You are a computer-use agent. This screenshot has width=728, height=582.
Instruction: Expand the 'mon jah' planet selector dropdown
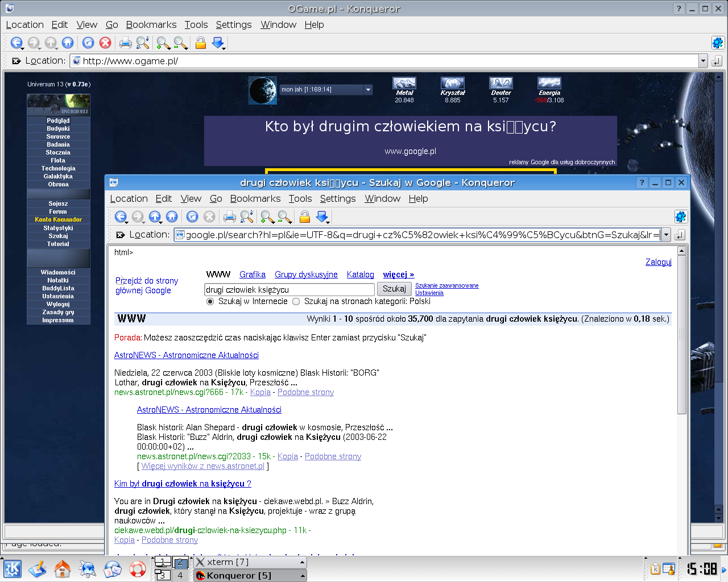(x=368, y=90)
